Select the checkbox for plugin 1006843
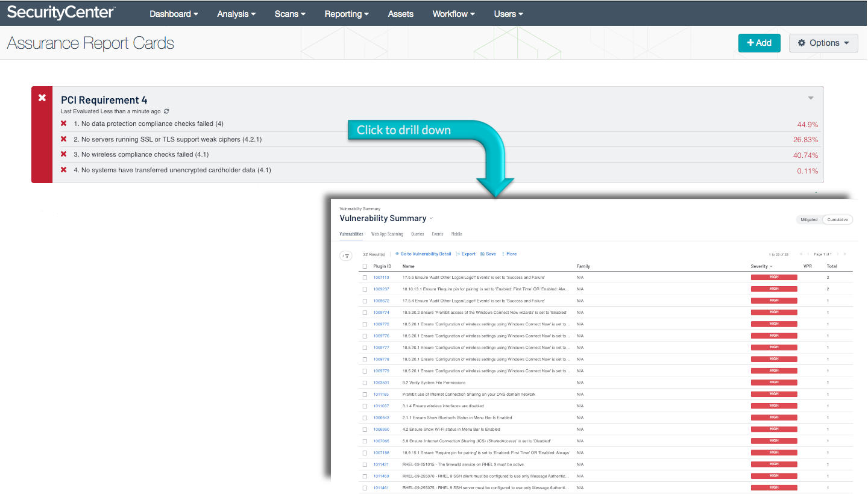 (365, 417)
